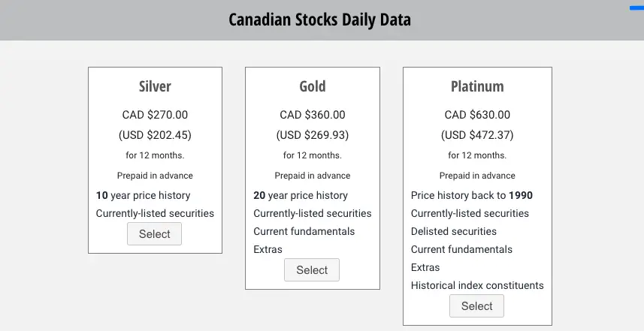Click the Delisted securities feature line
Screen dimensions: 644x331
453,231
